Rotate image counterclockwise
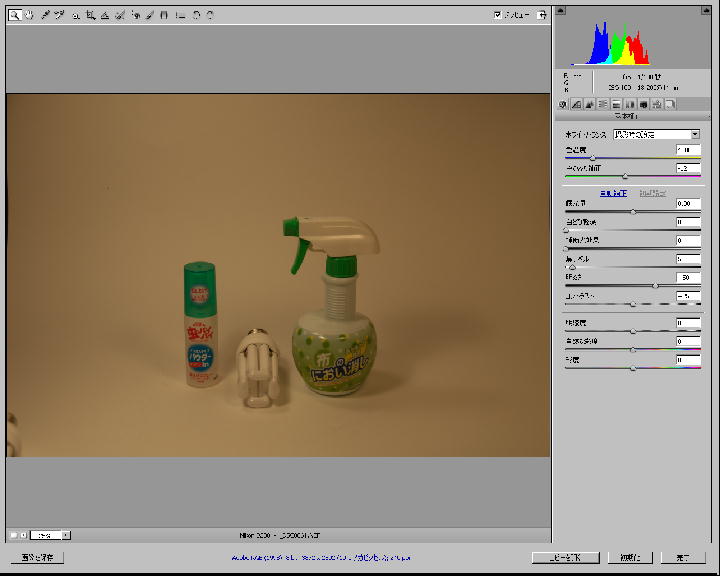Image resolution: width=720 pixels, height=576 pixels. 196,15
